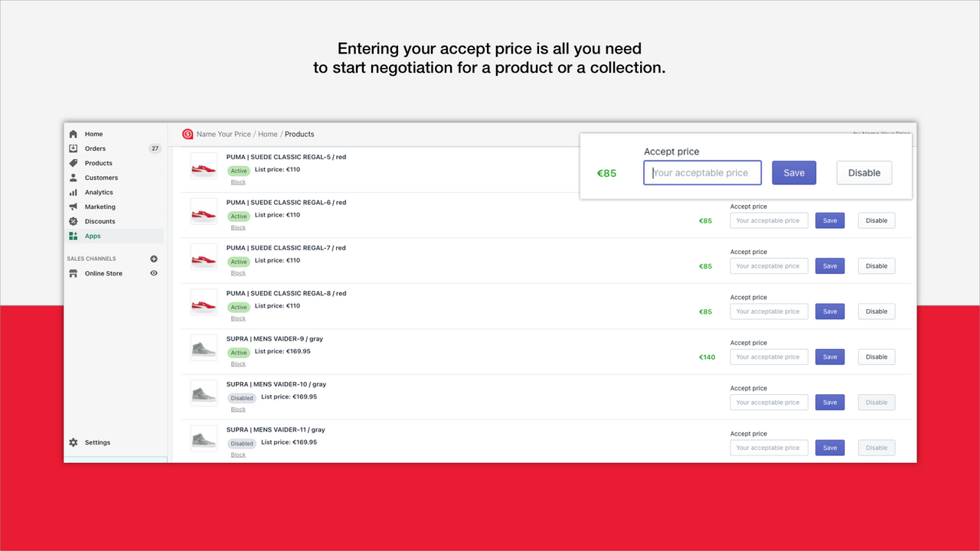Toggle Online Store visibility eye icon
Image resolution: width=980 pixels, height=551 pixels.
point(154,273)
